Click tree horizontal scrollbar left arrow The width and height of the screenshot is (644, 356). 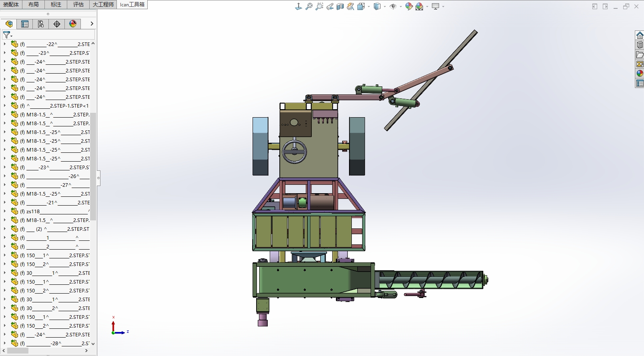pos(3,351)
